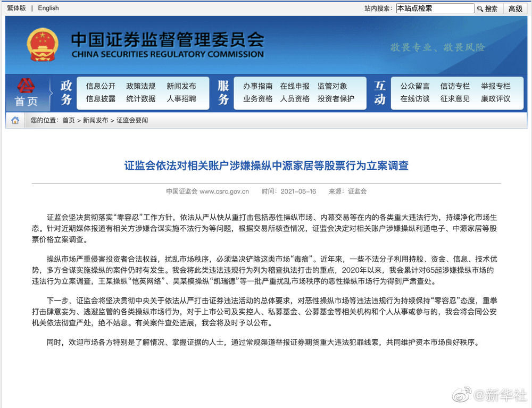
Task: Click the red 首页 home tile
Action: tap(26, 93)
